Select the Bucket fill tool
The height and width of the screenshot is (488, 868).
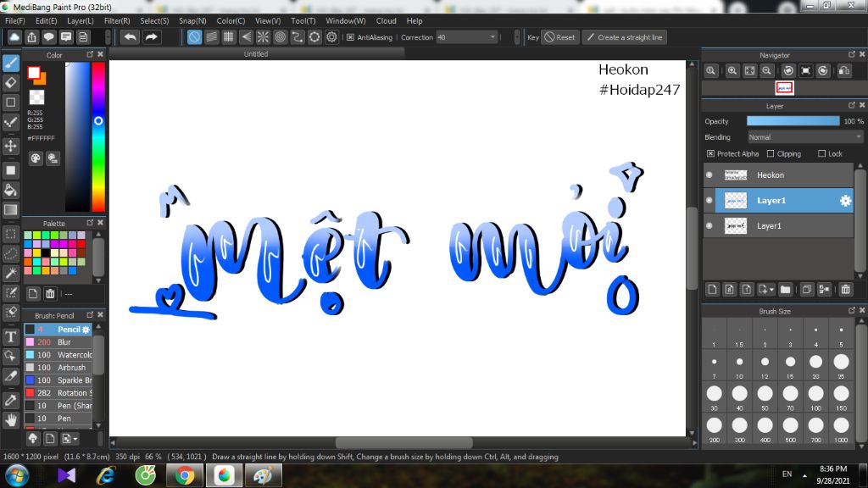(x=10, y=191)
